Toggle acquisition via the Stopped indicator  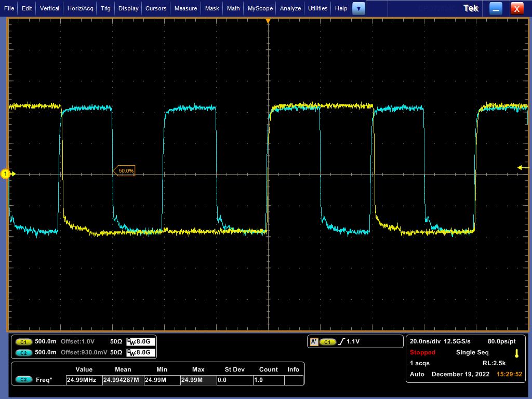coord(421,352)
